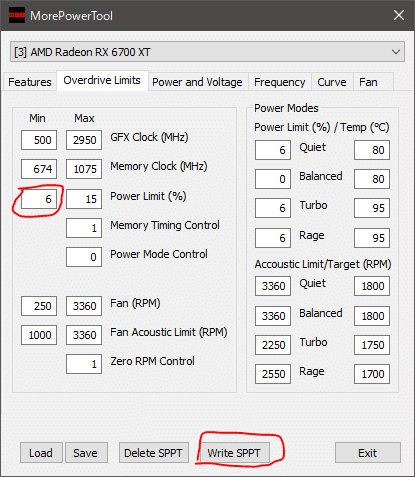
Task: Edit the Turbo acoustic limit field 2250
Action: 273,345
